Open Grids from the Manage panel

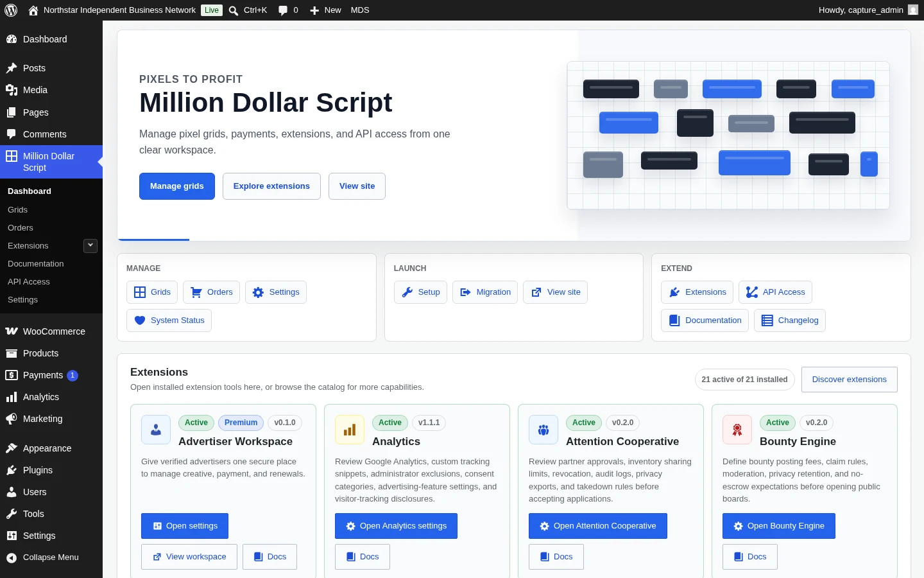[x=152, y=292]
